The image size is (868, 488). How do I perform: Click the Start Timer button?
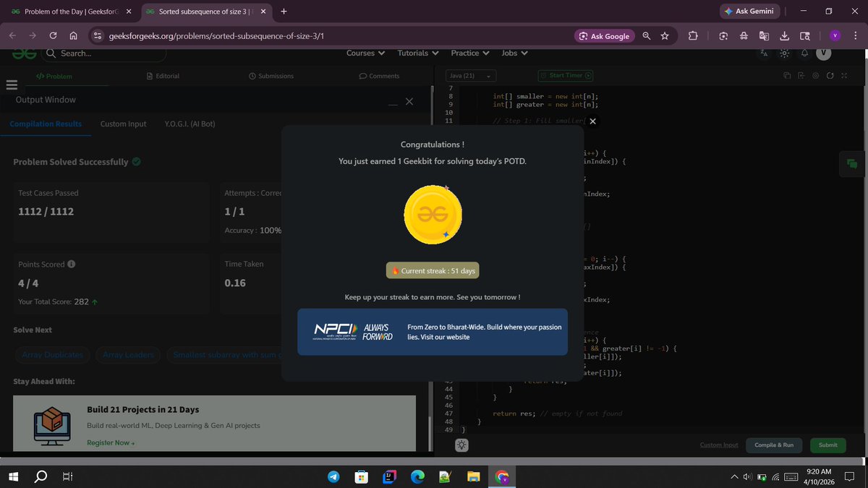[566, 75]
